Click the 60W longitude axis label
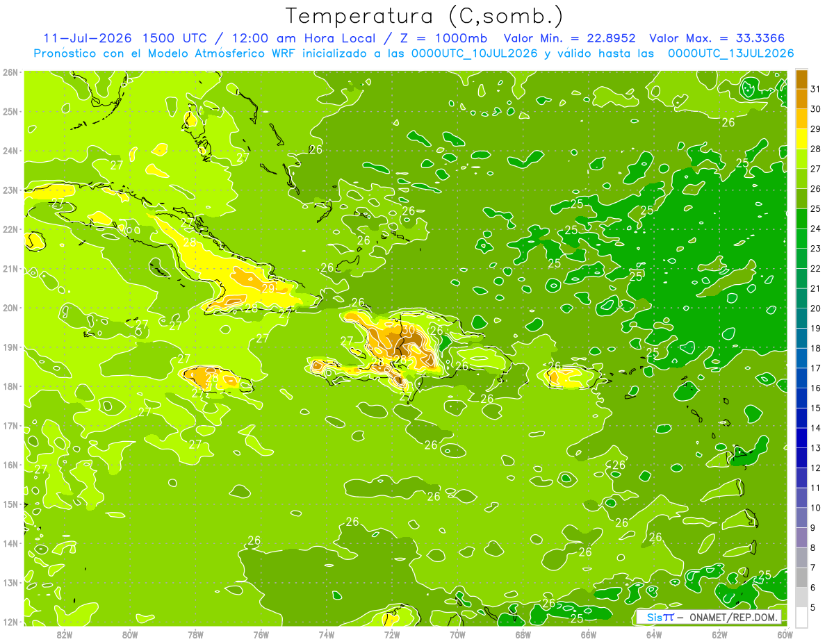834x644 pixels. [785, 634]
